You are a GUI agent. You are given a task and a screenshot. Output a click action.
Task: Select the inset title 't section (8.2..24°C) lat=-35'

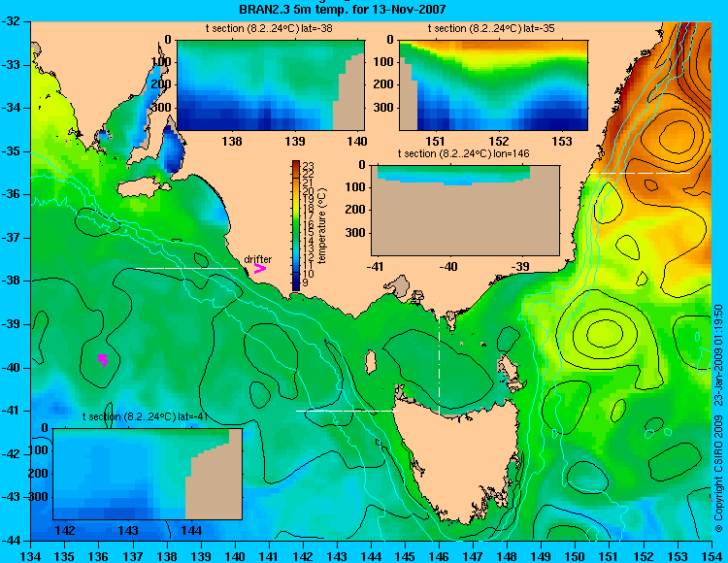coord(491,29)
